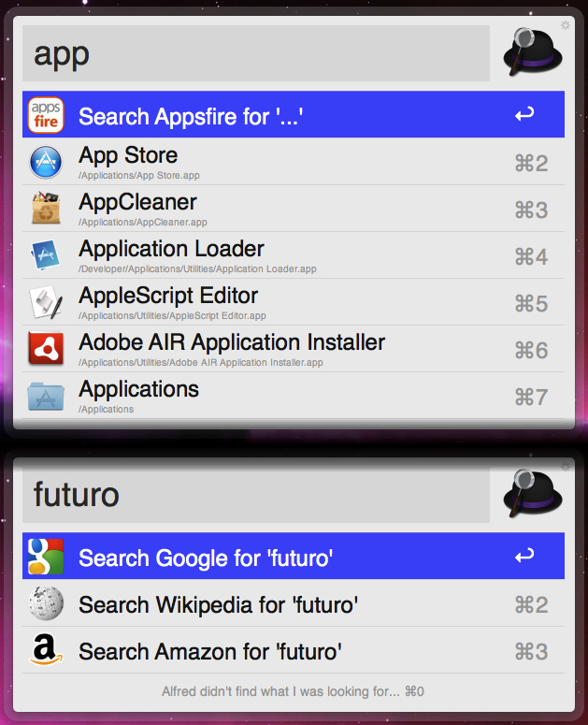Click the search field containing 'futuro'
The height and width of the screenshot is (725, 588).
point(256,495)
